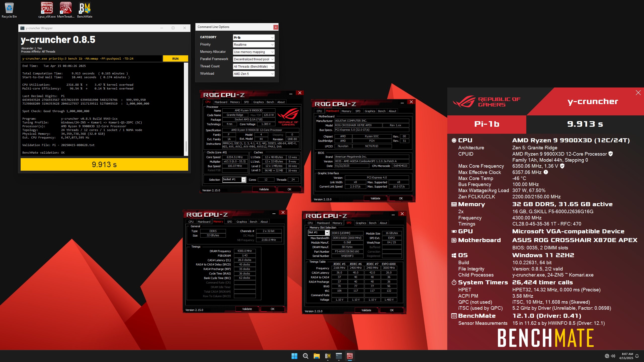The height and width of the screenshot is (362, 644).
Task: Open Memory tab in CPU-Z CPU window
Action: pyautogui.click(x=235, y=102)
